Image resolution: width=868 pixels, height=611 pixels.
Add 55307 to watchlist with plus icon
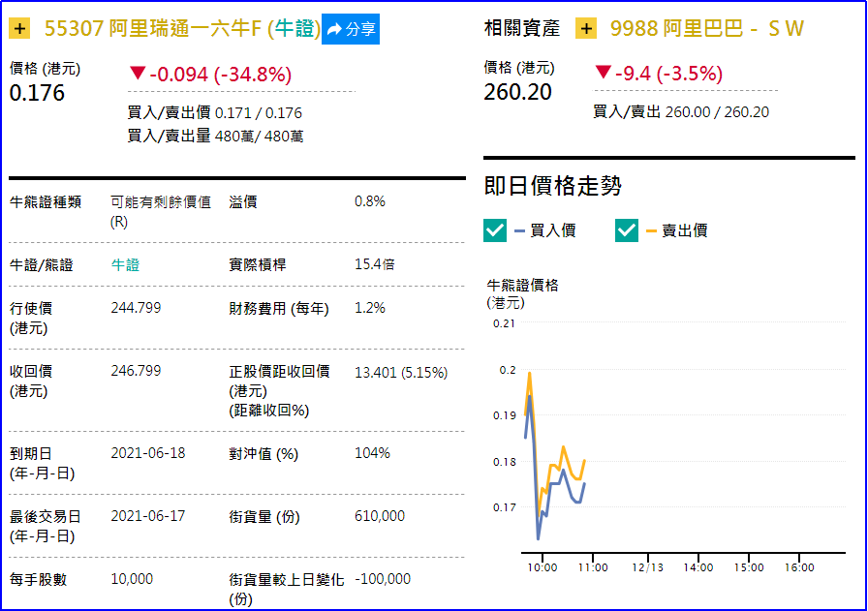pos(19,28)
